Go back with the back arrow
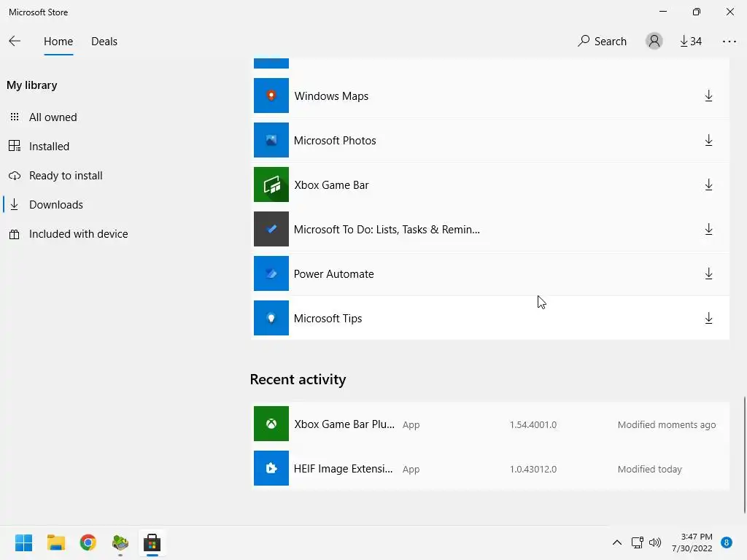Viewport: 747px width, 560px height. tap(15, 41)
